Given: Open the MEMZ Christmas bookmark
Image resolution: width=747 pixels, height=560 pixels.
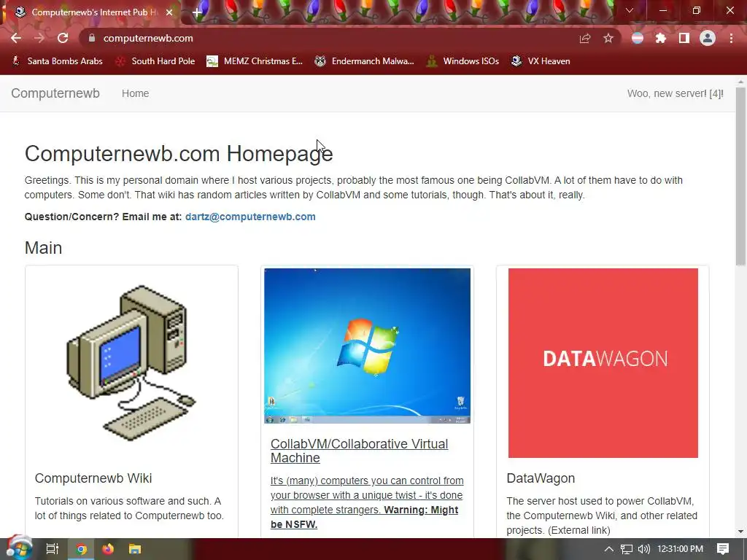Looking at the screenshot, I should (x=255, y=61).
